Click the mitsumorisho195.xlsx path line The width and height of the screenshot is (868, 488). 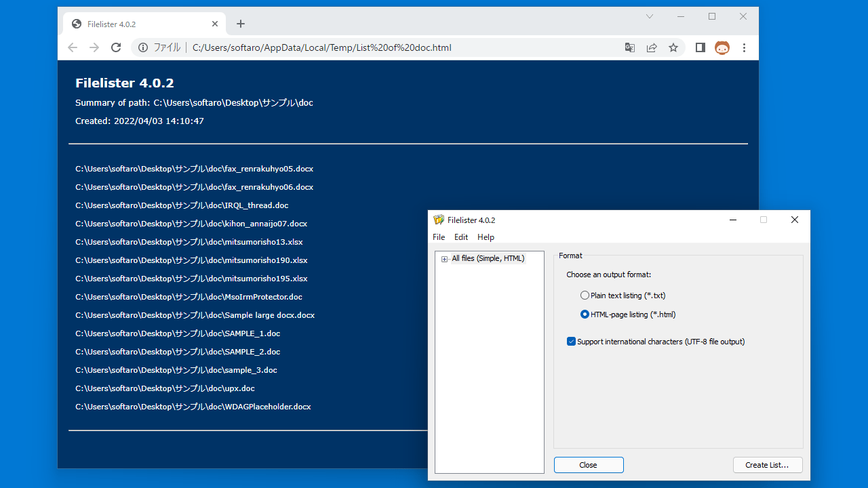click(191, 279)
